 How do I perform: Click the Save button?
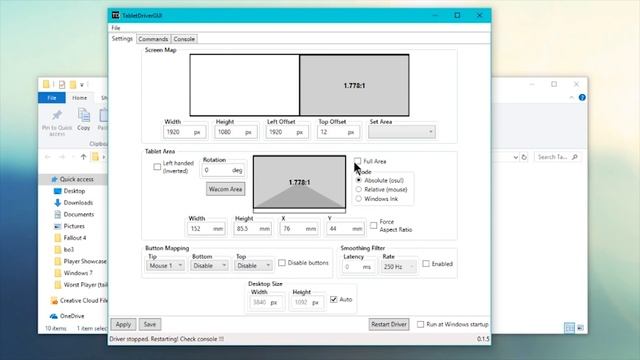[x=150, y=324]
